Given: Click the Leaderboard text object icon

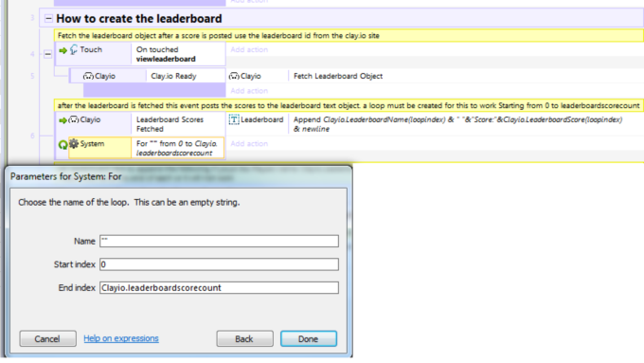Looking at the screenshot, I should (234, 119).
